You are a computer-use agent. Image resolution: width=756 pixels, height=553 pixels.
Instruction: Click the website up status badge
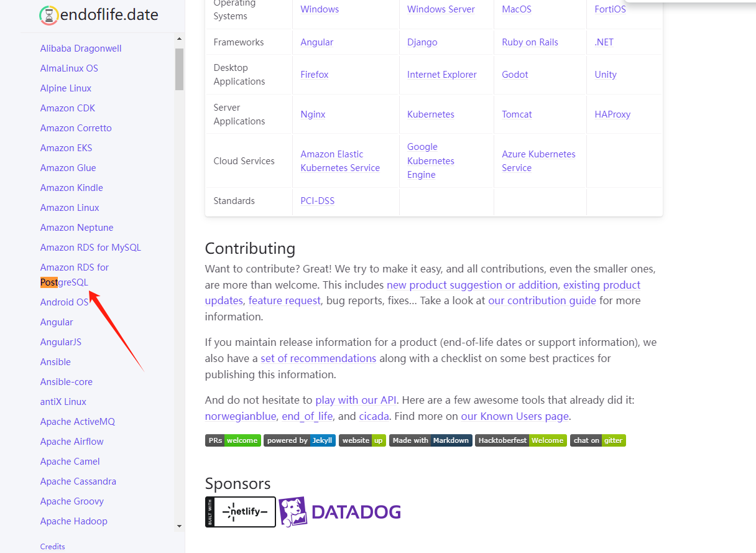coord(362,440)
